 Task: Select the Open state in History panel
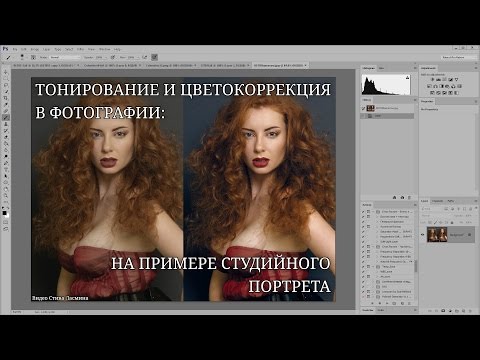(x=388, y=116)
